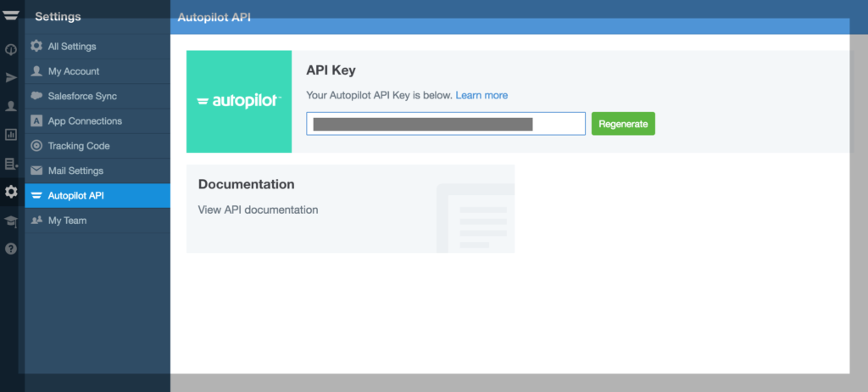This screenshot has height=392, width=868.
Task: Open the Contacts person icon in left rail
Action: [11, 106]
